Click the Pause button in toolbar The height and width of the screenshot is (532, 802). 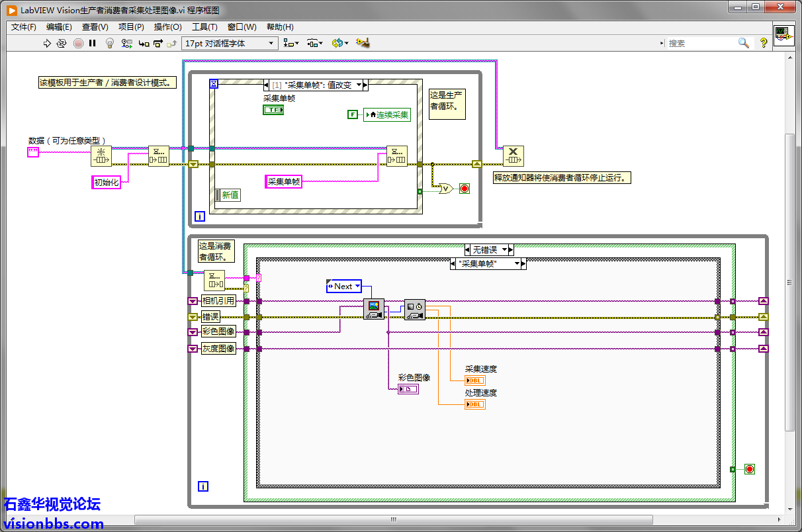coord(93,44)
